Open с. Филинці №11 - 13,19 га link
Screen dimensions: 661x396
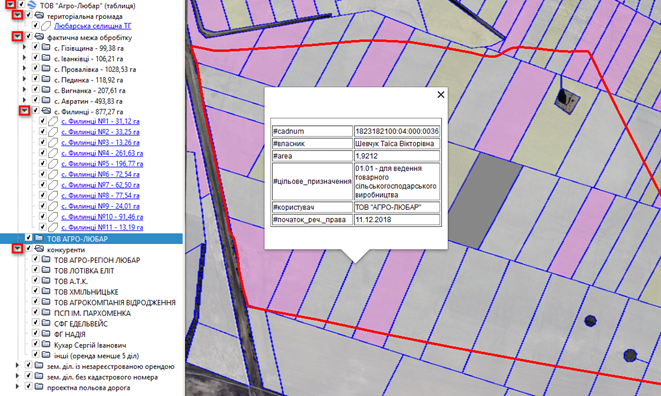(x=102, y=227)
